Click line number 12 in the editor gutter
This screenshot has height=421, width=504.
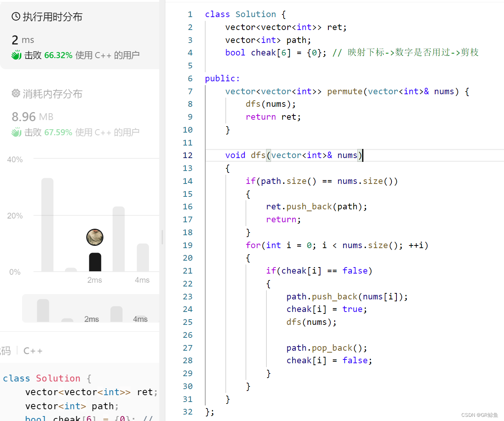point(188,155)
